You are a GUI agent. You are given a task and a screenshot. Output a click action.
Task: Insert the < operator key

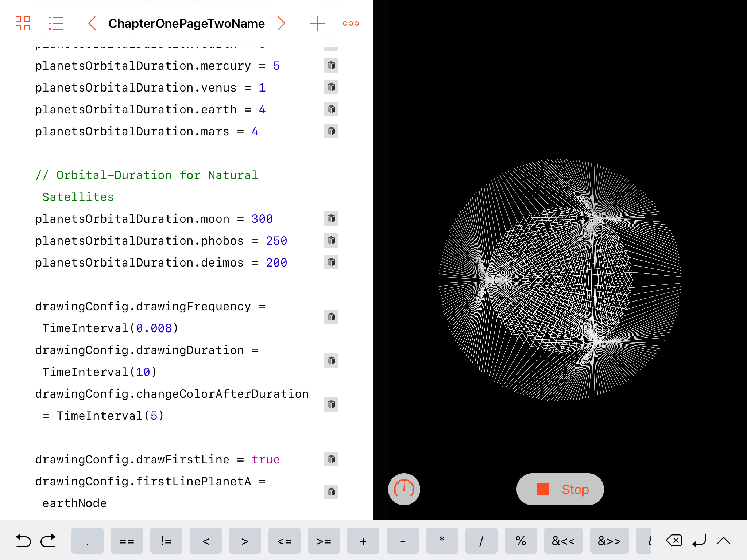tap(206, 541)
